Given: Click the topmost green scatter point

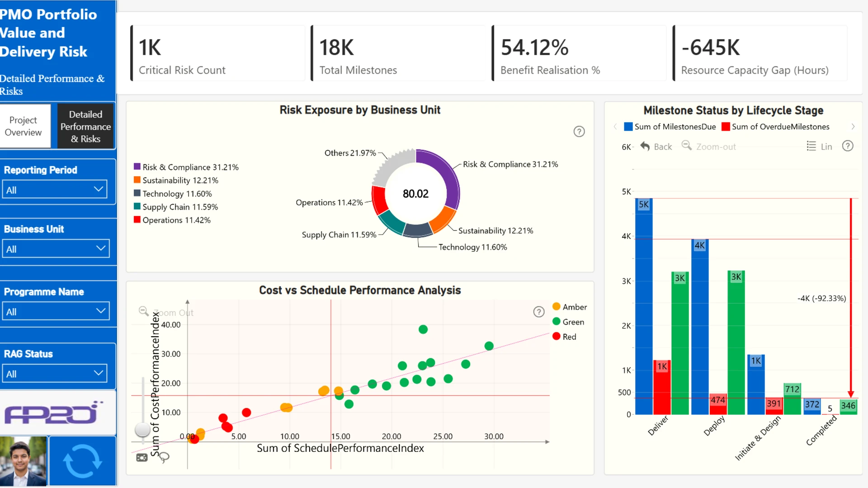Looking at the screenshot, I should click(x=423, y=329).
